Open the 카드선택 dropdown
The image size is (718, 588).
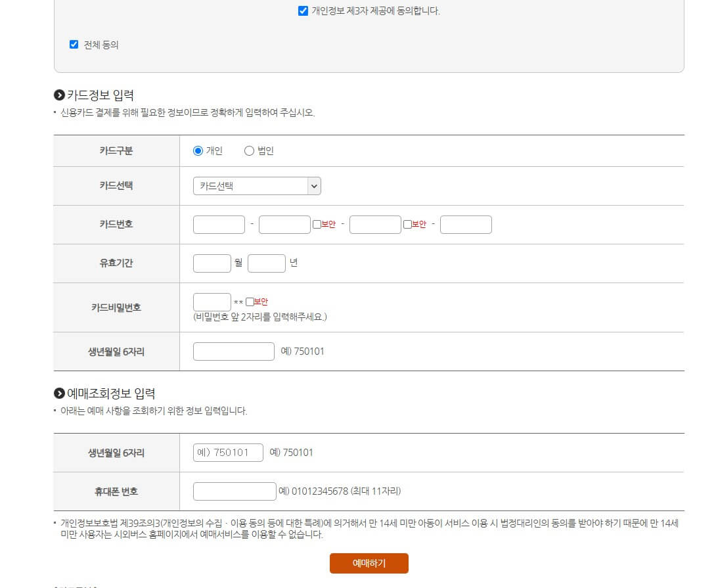coord(256,186)
